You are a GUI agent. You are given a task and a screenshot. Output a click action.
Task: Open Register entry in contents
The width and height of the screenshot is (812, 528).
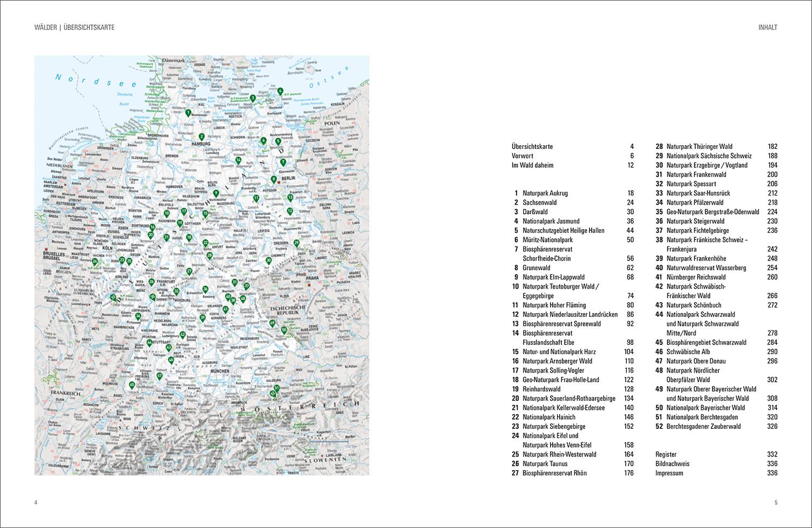coord(716,454)
